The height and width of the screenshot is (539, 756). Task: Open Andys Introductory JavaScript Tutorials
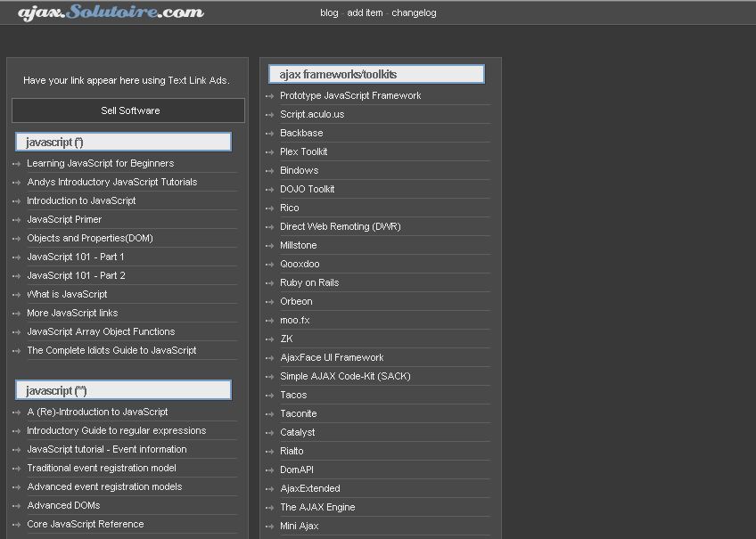(x=111, y=182)
